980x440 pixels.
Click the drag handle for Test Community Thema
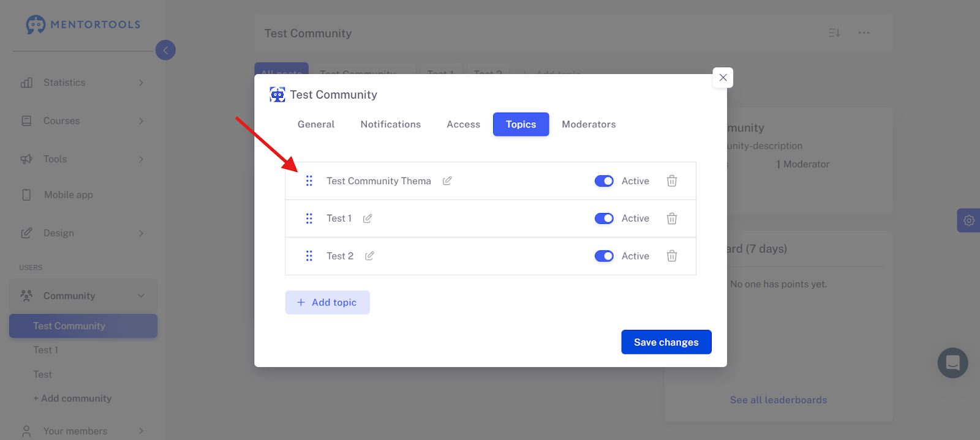click(x=309, y=181)
